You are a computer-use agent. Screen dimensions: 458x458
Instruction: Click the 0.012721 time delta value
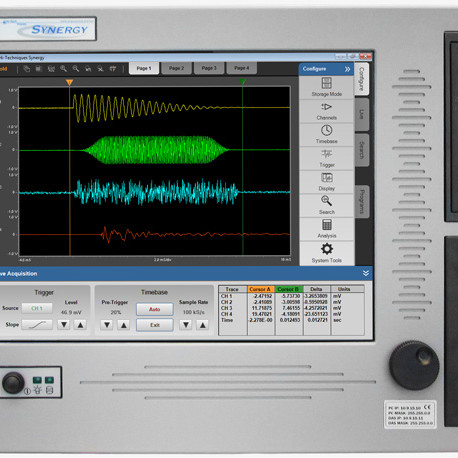click(x=317, y=320)
